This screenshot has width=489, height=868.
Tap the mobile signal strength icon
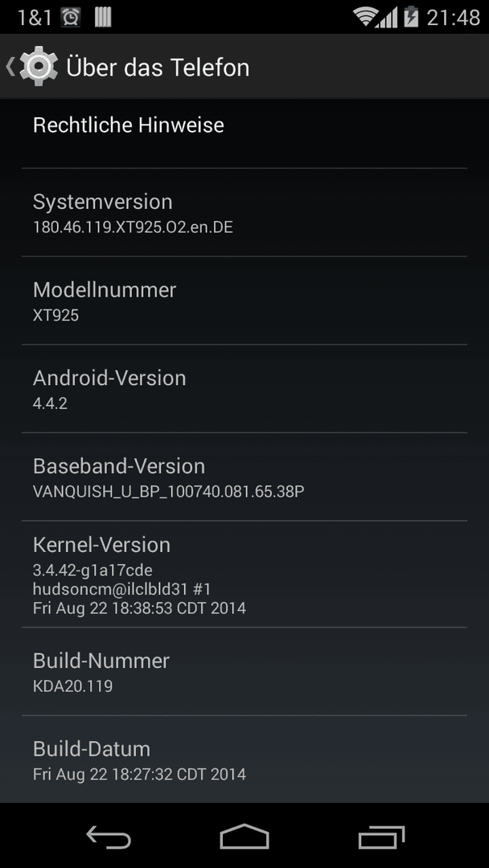pyautogui.click(x=387, y=18)
